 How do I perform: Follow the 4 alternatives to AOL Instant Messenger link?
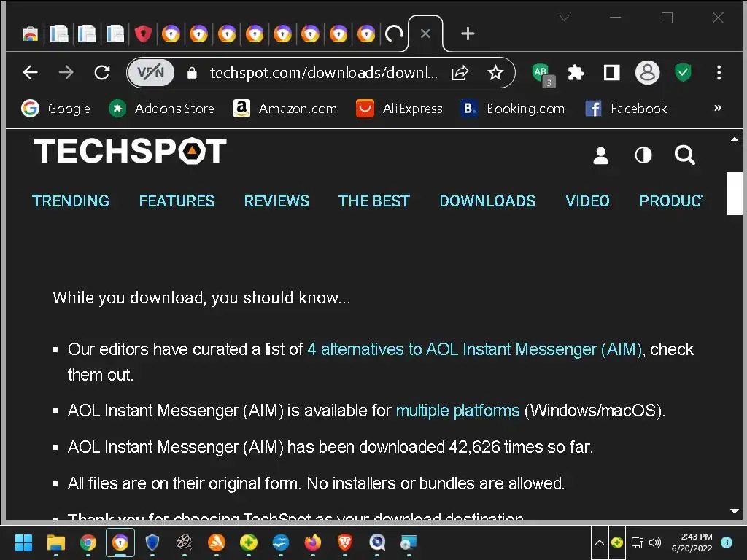click(474, 349)
